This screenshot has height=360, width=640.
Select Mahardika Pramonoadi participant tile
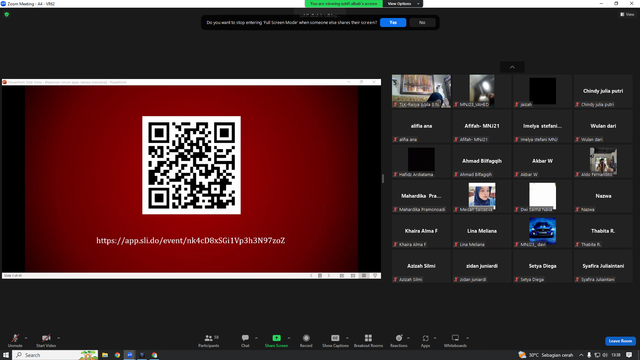pyautogui.click(x=421, y=196)
